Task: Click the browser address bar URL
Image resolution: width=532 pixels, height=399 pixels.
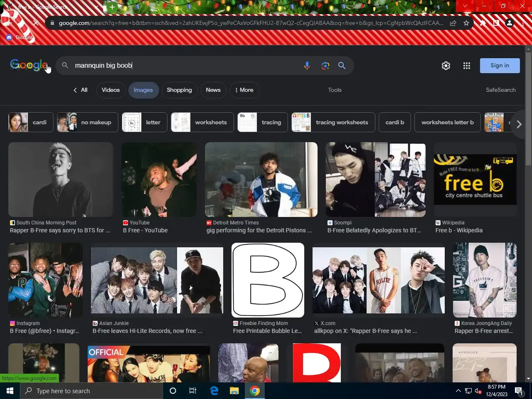Action: [251, 23]
